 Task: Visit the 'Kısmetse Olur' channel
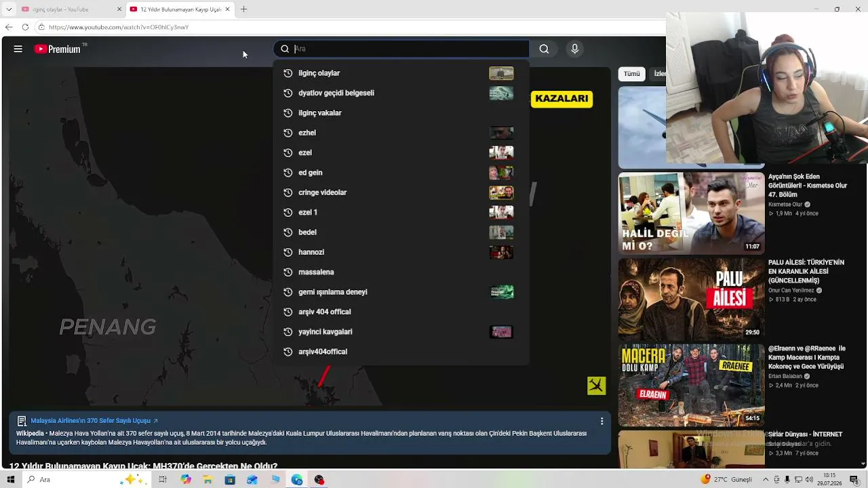point(785,205)
